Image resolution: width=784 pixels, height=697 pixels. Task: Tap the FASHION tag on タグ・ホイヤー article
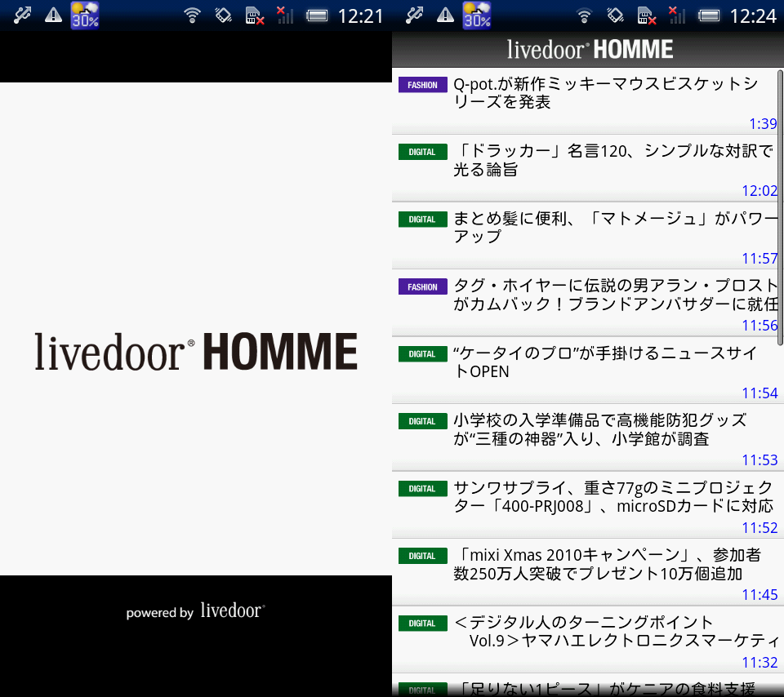422,286
